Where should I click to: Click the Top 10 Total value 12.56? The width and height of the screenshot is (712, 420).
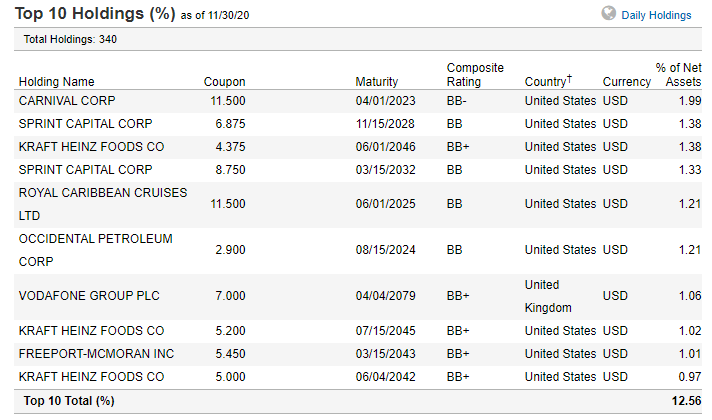click(686, 401)
